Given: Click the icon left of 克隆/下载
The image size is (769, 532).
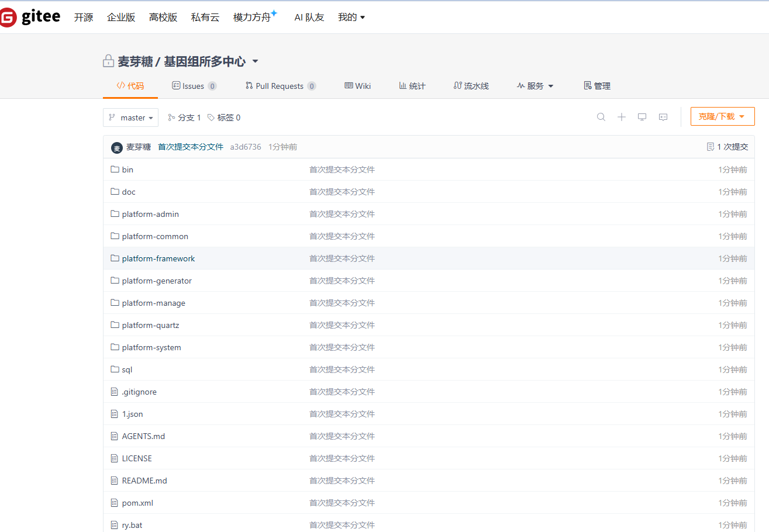Looking at the screenshot, I should click(x=663, y=117).
